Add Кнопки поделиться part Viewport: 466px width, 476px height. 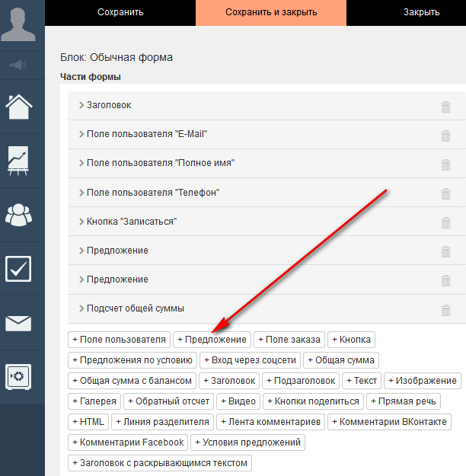coord(313,401)
